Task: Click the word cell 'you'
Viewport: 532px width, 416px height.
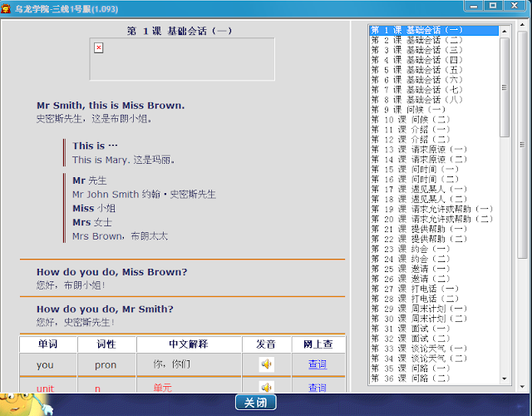Action: (48, 364)
